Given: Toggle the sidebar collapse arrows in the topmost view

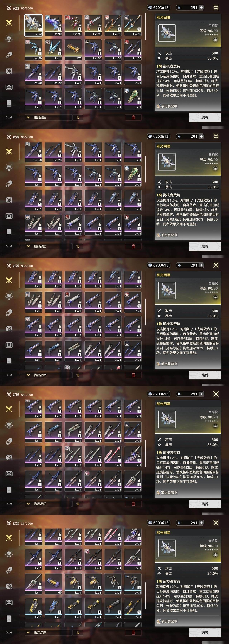Looking at the screenshot, I should coord(9,117).
